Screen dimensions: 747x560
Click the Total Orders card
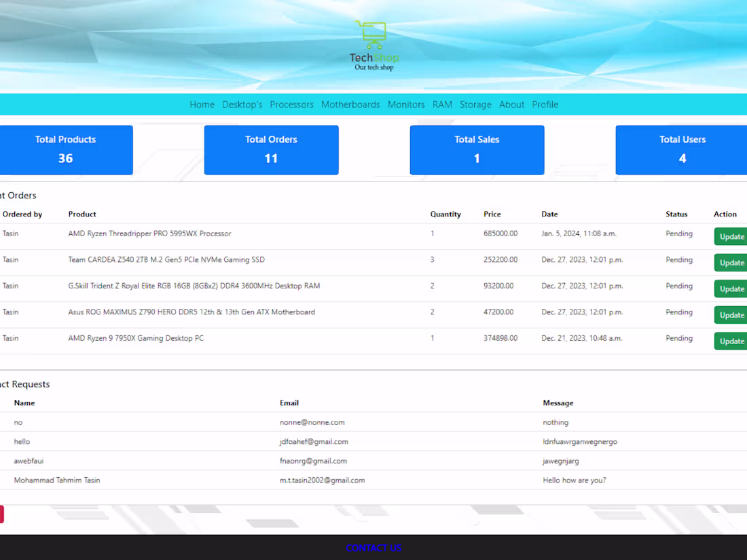272,150
